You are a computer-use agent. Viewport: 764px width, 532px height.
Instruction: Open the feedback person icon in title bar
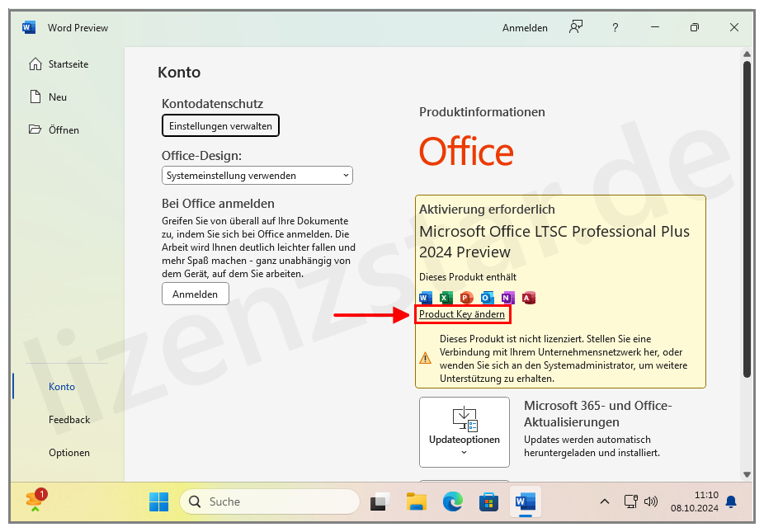click(x=576, y=27)
